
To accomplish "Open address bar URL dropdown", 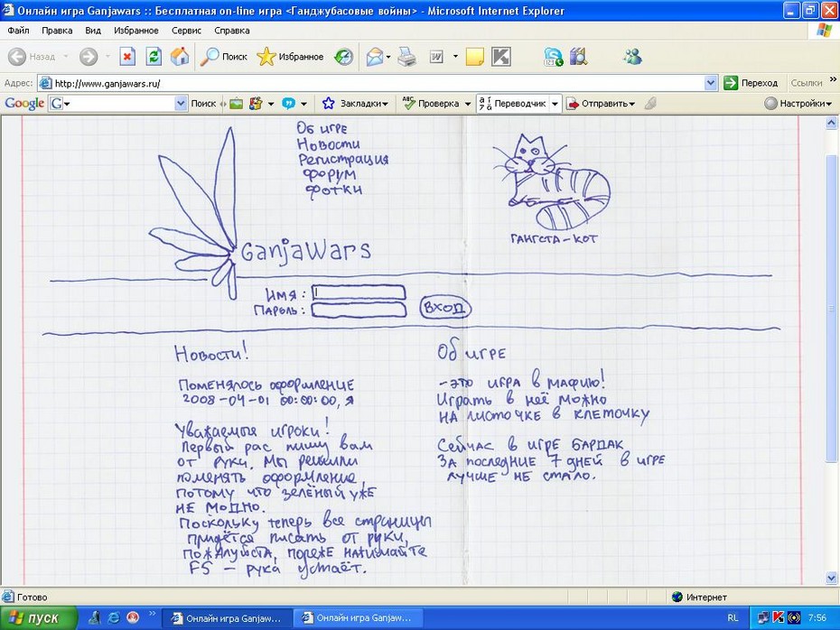I will point(711,83).
